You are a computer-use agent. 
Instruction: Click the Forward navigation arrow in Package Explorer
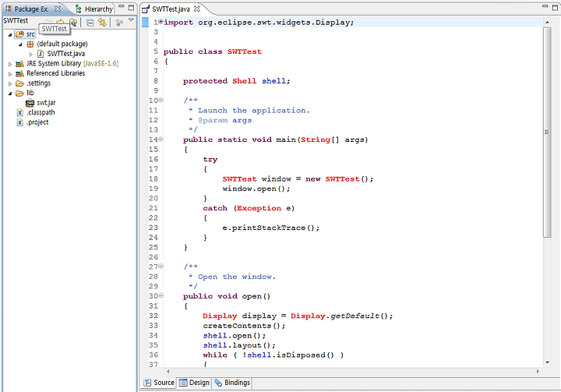tap(61, 22)
